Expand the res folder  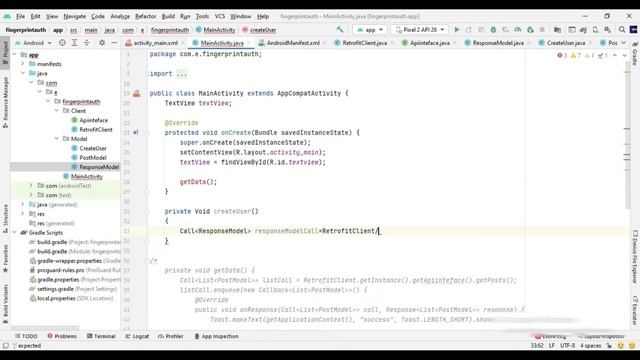[x=23, y=213]
